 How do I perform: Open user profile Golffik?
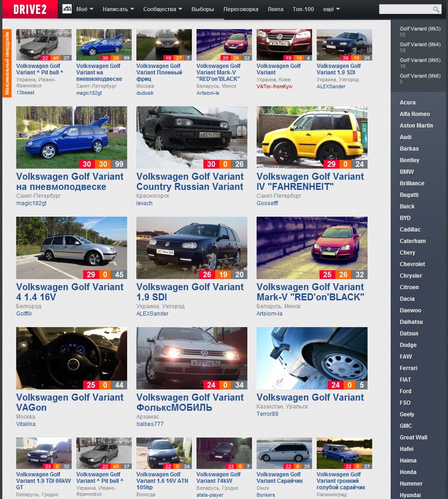pos(24,313)
